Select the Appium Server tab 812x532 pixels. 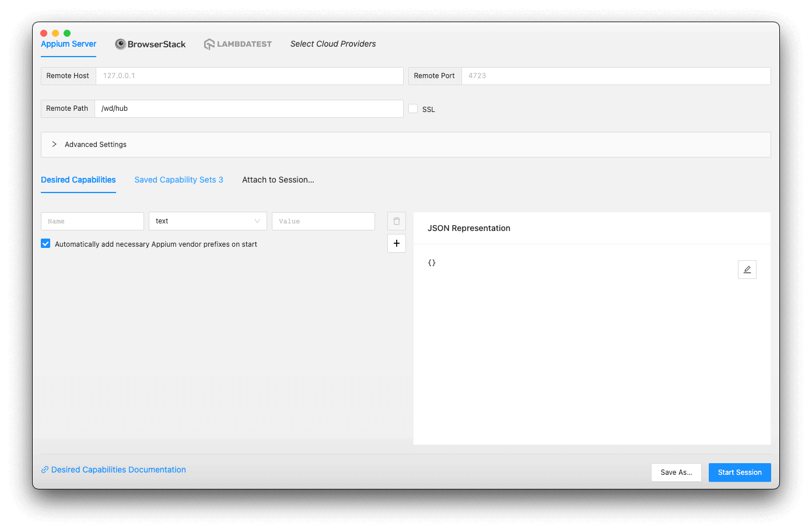click(68, 44)
